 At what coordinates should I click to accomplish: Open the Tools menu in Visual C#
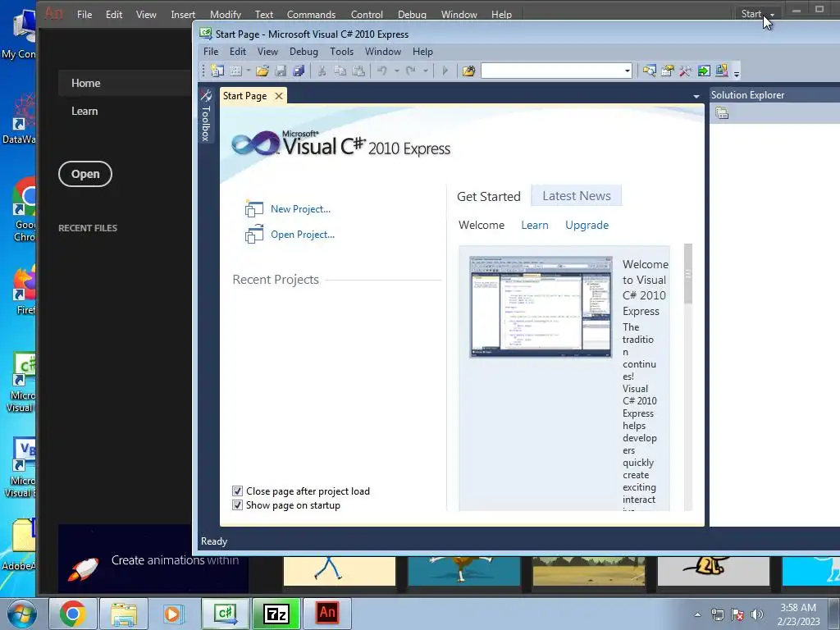coord(341,52)
